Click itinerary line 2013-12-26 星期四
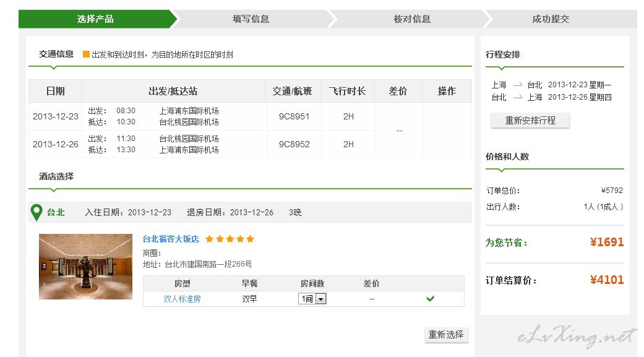Image resolution: width=644 pixels, height=357 pixels. click(x=580, y=97)
